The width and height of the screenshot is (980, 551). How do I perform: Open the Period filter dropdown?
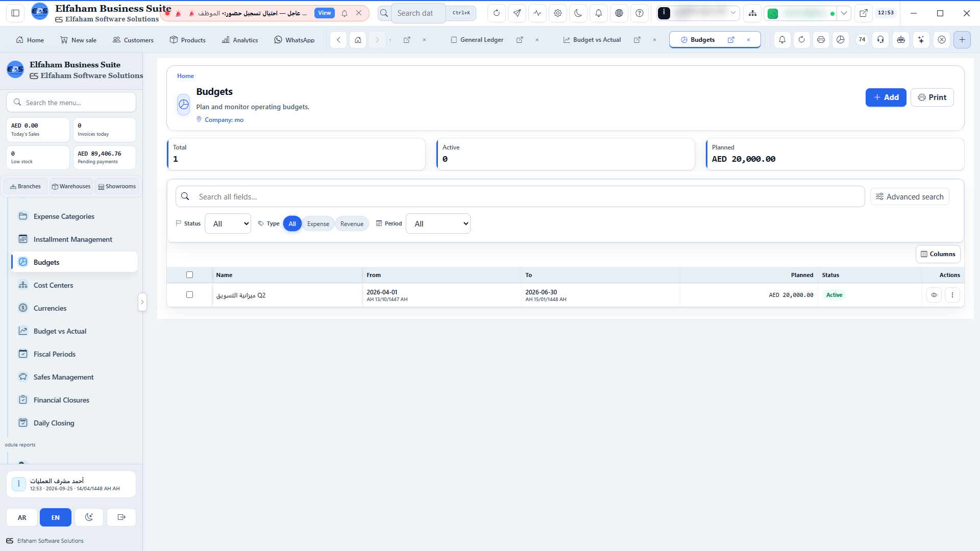(x=438, y=223)
